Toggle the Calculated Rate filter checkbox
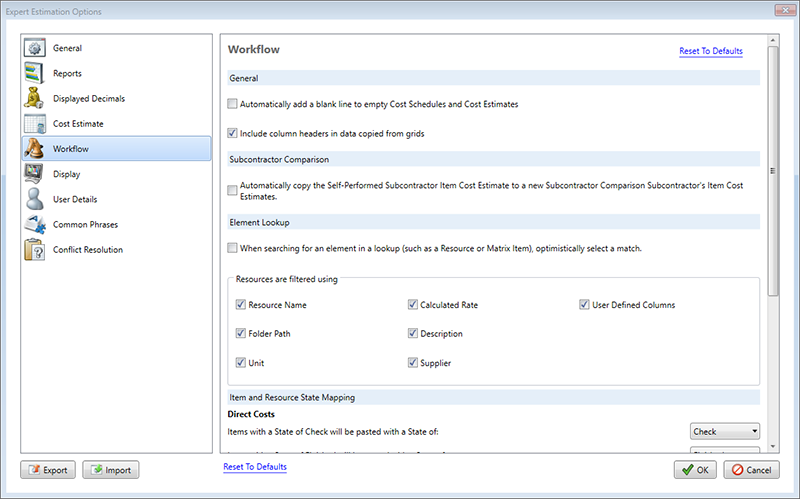Screen dimensions: 800x499 click(x=413, y=305)
